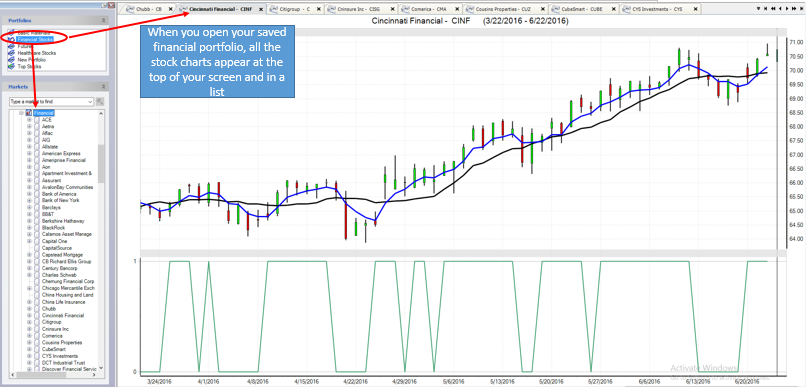Close the Cincinnati Financial - CINF tab
The height and width of the screenshot is (387, 806).
click(261, 9)
